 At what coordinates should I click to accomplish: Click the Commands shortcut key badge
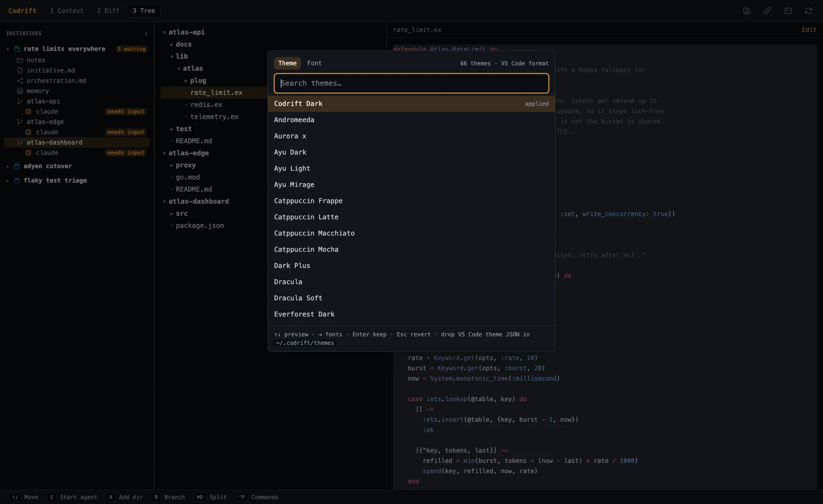click(x=242, y=497)
